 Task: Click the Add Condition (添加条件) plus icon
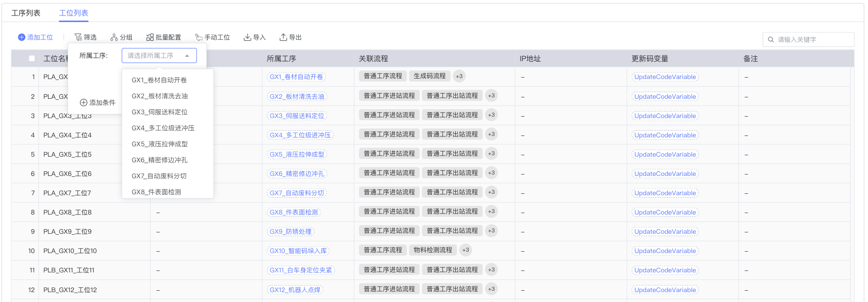click(84, 103)
